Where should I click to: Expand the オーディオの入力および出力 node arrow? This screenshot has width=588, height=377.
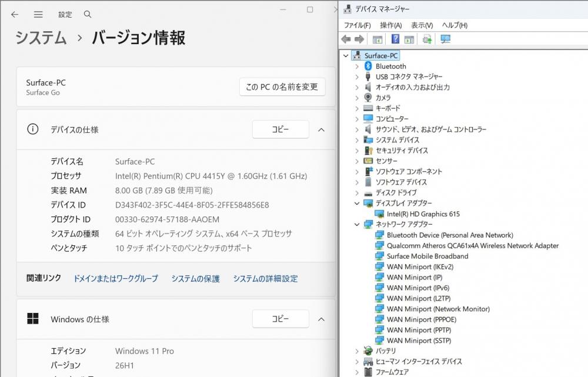[x=357, y=88]
